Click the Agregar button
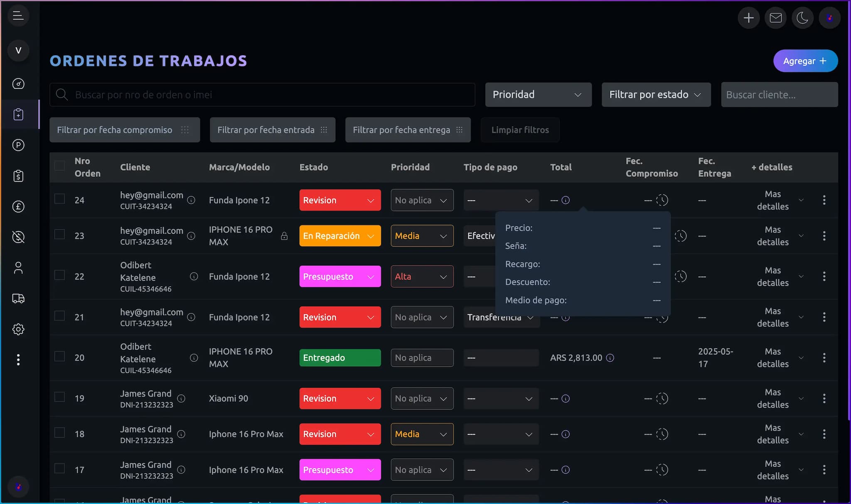 pos(805,61)
